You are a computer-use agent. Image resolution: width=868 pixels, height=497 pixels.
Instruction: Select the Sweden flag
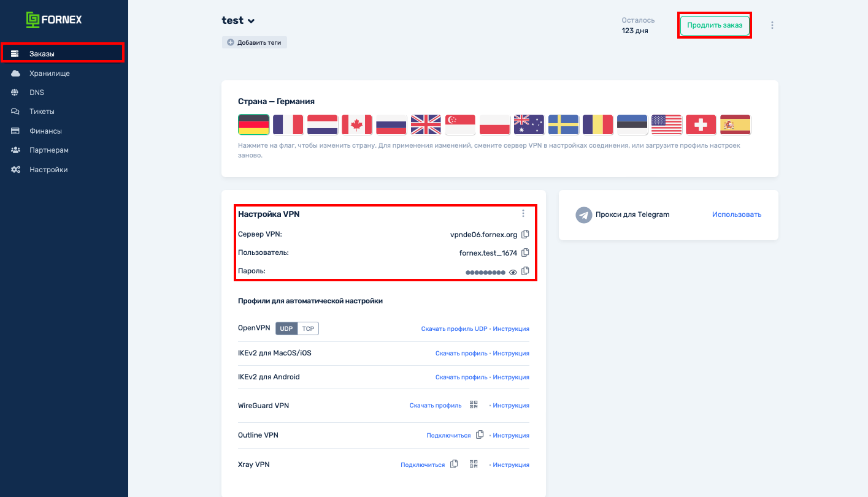[x=563, y=125]
